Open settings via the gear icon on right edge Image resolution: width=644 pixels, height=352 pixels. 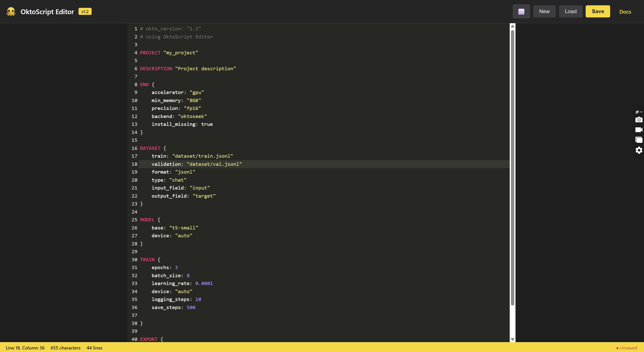pos(639,150)
